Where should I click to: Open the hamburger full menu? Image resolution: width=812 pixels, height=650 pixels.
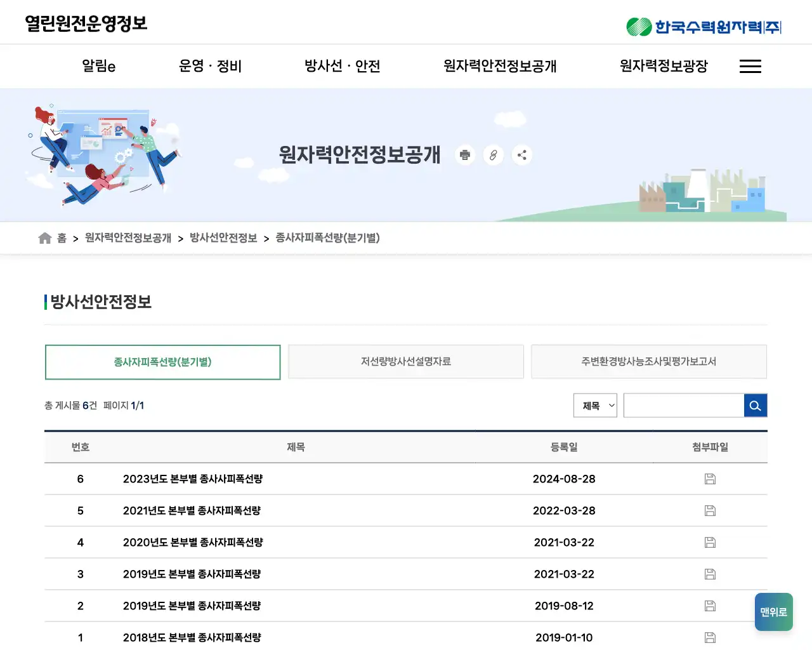pyautogui.click(x=750, y=66)
